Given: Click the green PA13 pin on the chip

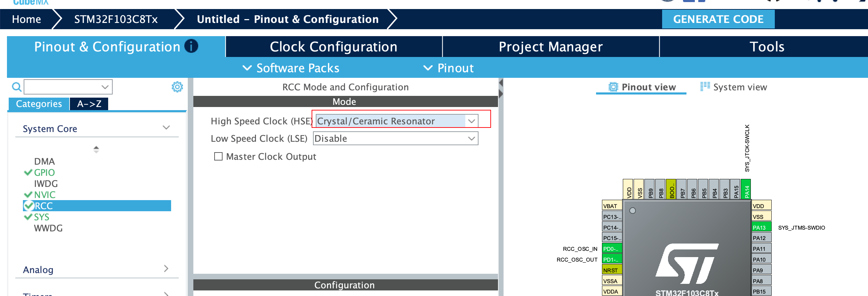Looking at the screenshot, I should 762,227.
